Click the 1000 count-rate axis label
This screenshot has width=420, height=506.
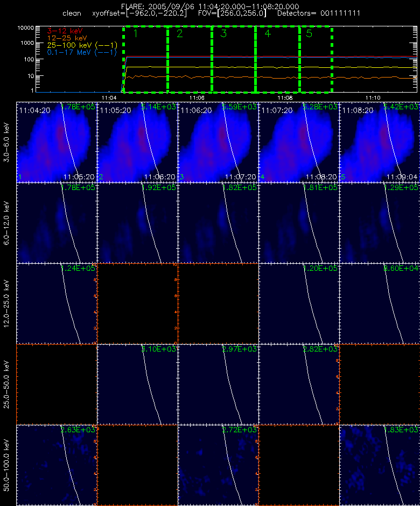tap(27, 43)
